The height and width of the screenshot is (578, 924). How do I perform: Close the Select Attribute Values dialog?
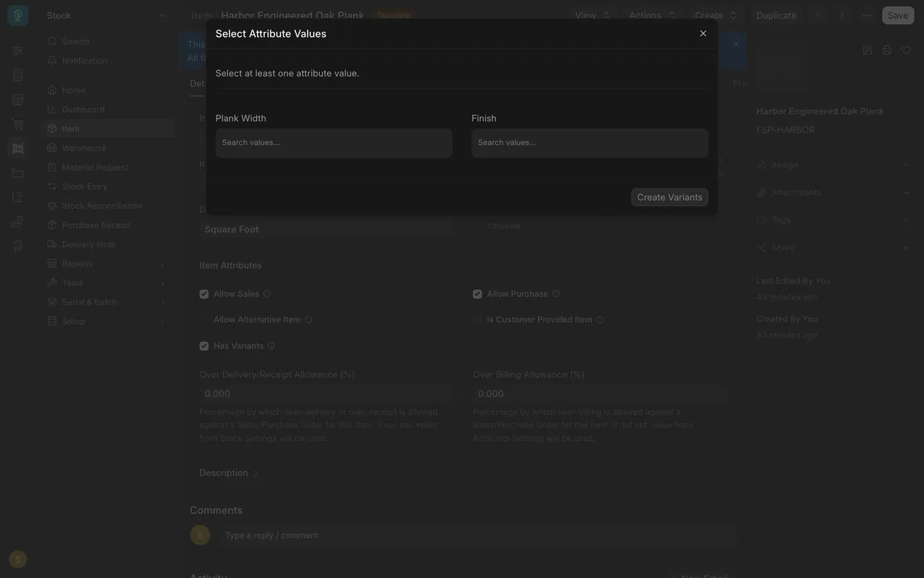coord(703,33)
